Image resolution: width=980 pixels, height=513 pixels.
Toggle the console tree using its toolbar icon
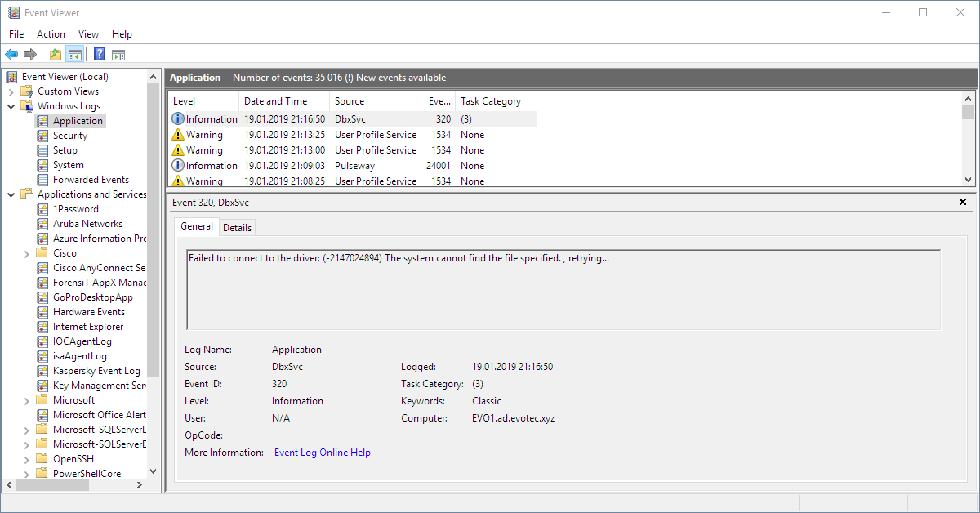pyautogui.click(x=74, y=54)
